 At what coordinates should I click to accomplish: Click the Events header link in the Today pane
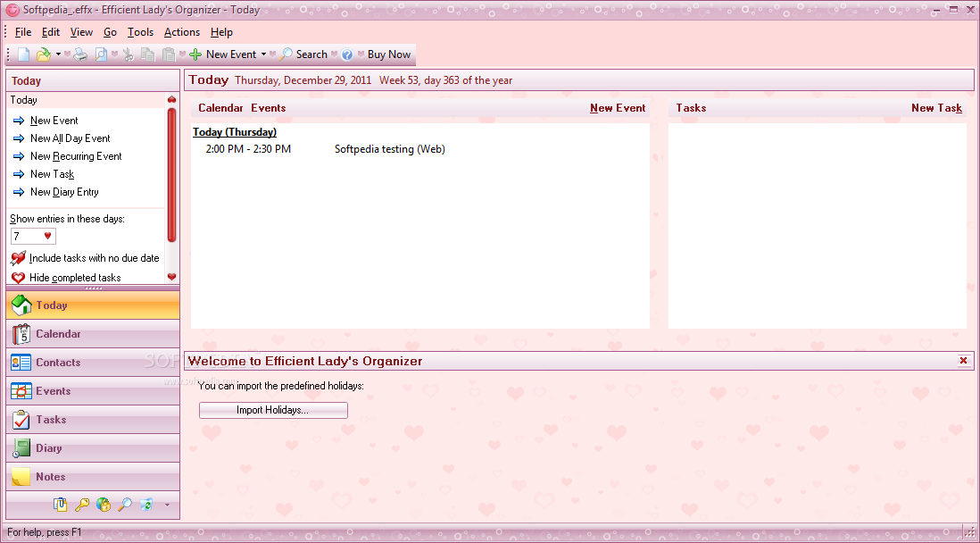(268, 107)
